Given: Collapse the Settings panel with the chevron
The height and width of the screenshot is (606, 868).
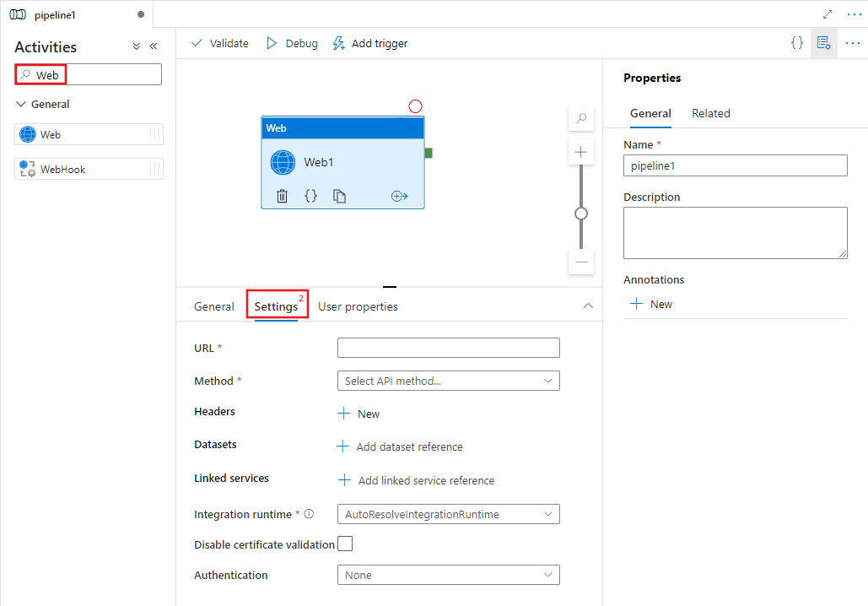Looking at the screenshot, I should (x=588, y=306).
